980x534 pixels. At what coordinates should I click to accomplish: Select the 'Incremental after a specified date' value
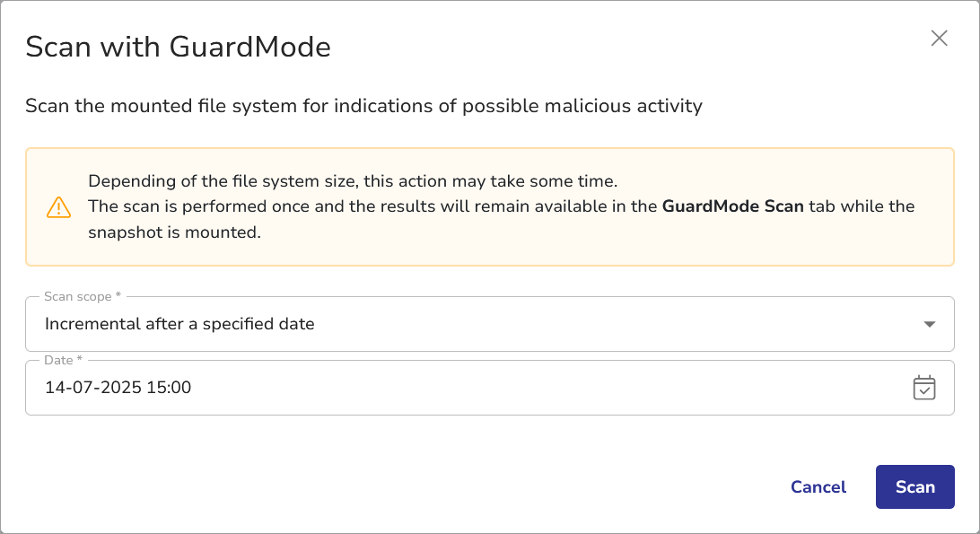(179, 324)
